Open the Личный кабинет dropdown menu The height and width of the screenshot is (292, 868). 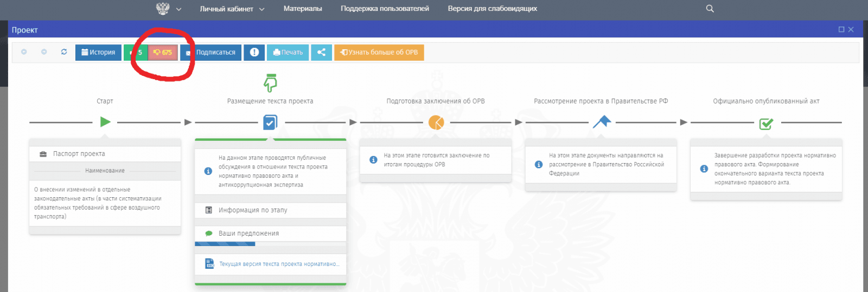point(232,9)
